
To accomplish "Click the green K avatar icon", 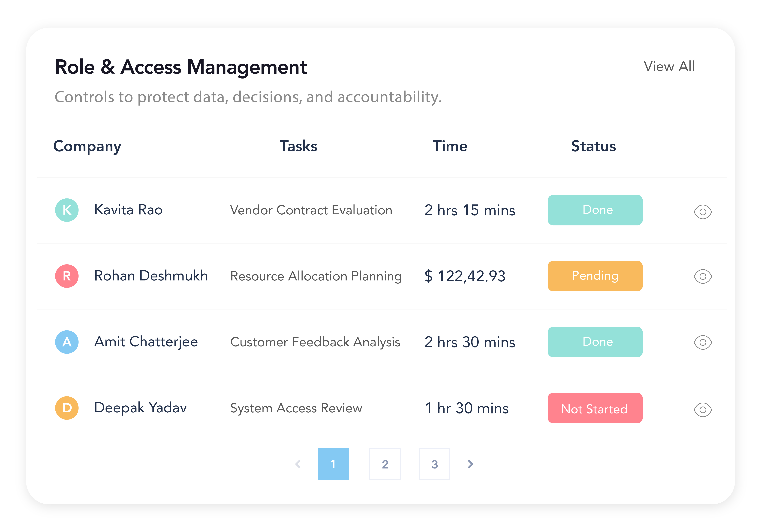I will [67, 210].
